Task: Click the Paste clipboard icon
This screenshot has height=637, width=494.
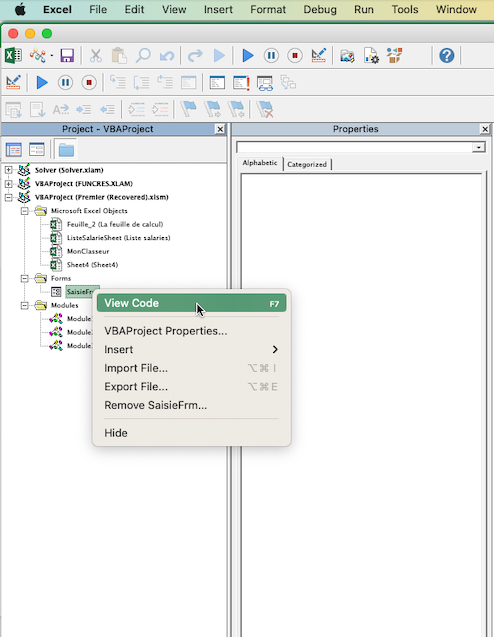Action: 119,56
